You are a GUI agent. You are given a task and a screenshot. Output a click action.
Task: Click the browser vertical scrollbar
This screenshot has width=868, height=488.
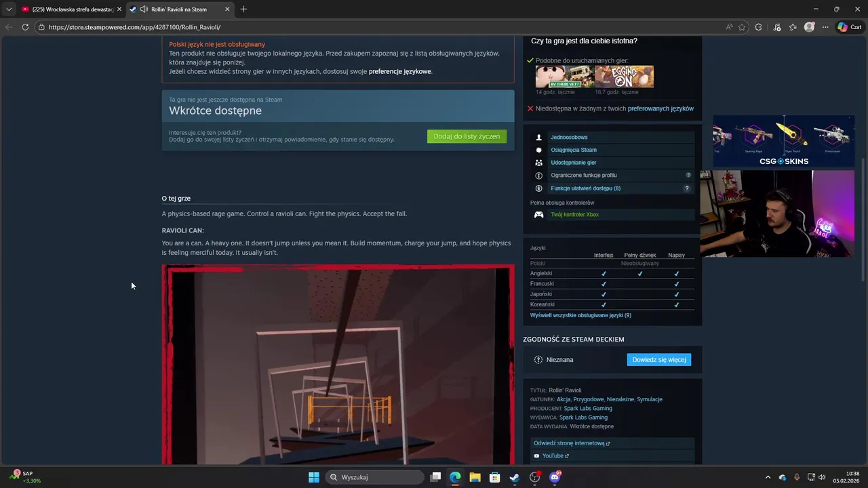tap(863, 220)
